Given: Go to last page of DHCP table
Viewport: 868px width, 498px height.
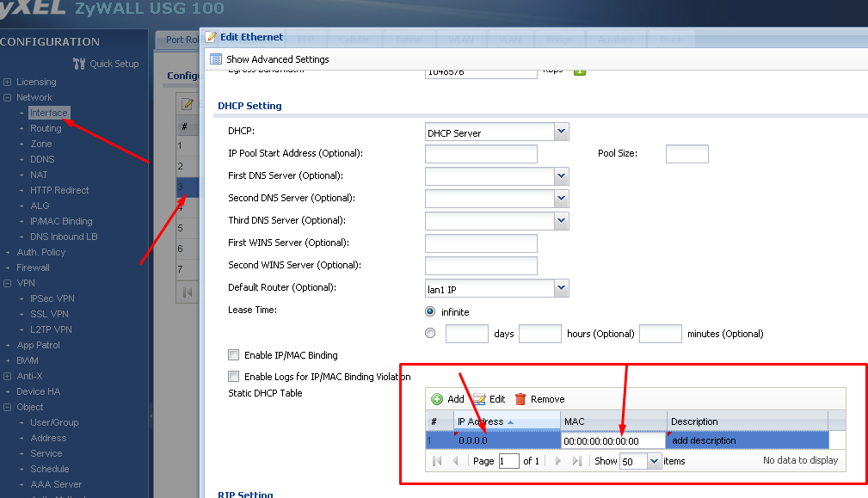Looking at the screenshot, I should (577, 461).
